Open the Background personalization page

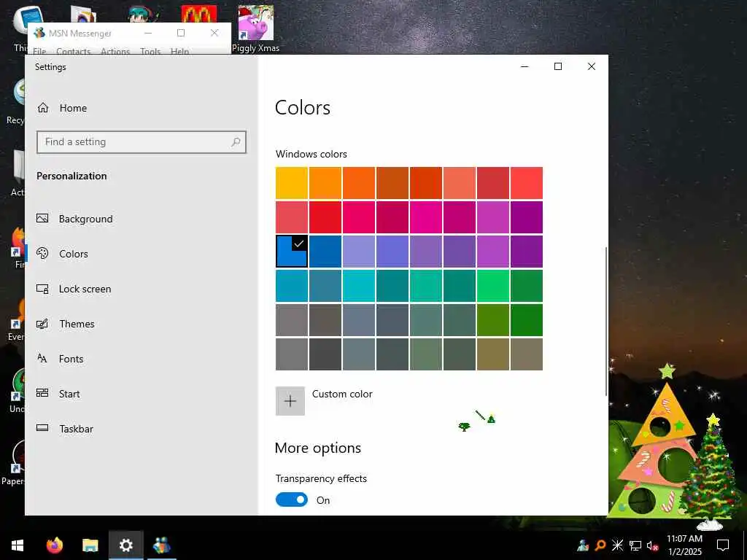click(75, 219)
